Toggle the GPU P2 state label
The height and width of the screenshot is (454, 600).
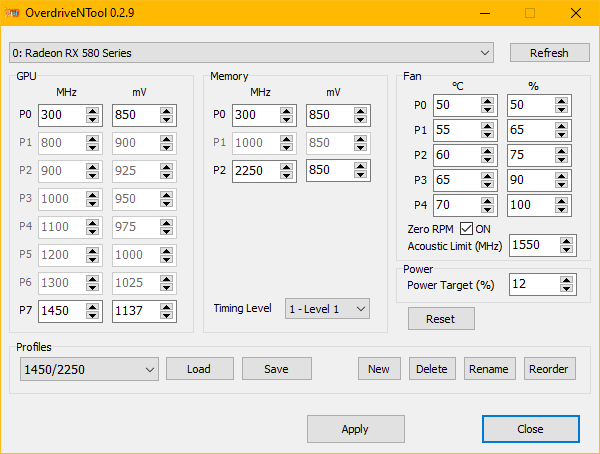pos(25,170)
